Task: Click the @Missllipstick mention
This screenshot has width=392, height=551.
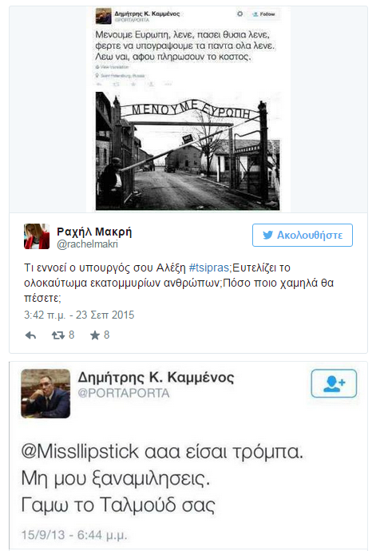Action: tap(80, 451)
